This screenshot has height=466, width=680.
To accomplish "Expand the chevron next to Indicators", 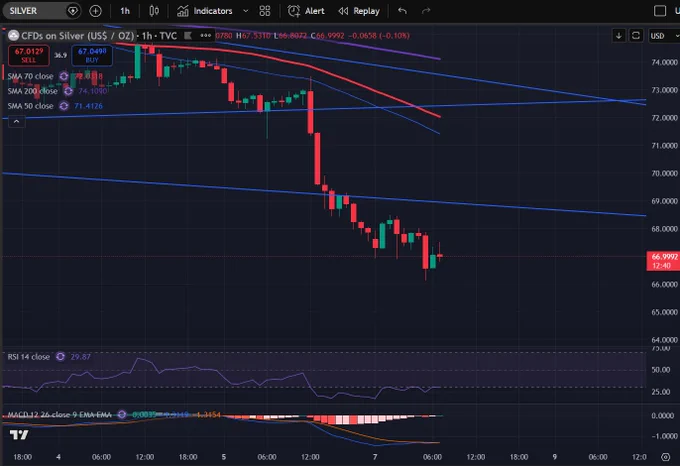I will 246,11.
